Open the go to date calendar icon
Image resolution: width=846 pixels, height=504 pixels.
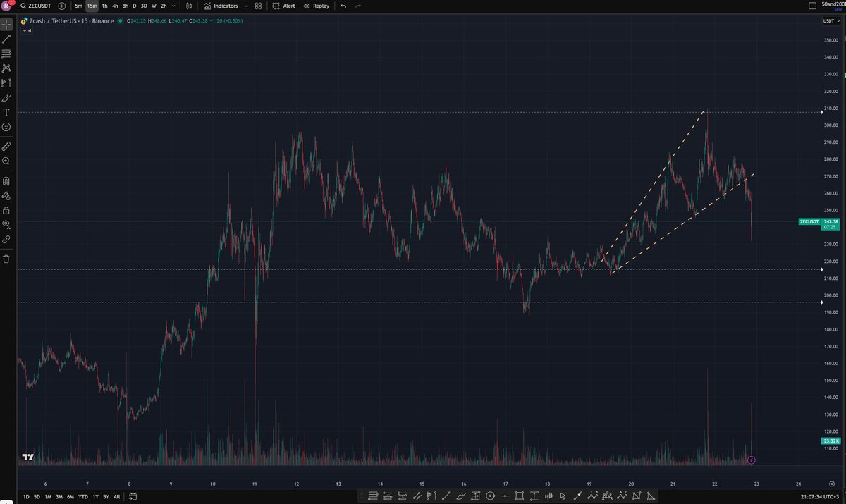point(134,497)
